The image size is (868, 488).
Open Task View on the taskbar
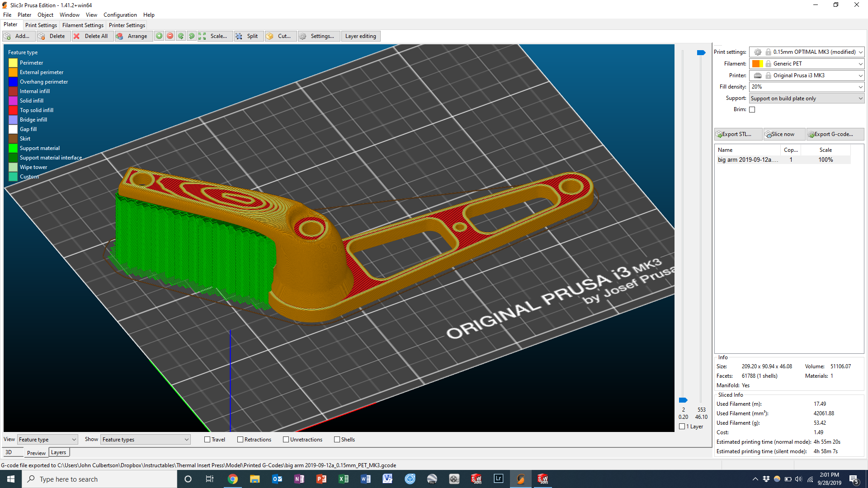[x=210, y=479]
